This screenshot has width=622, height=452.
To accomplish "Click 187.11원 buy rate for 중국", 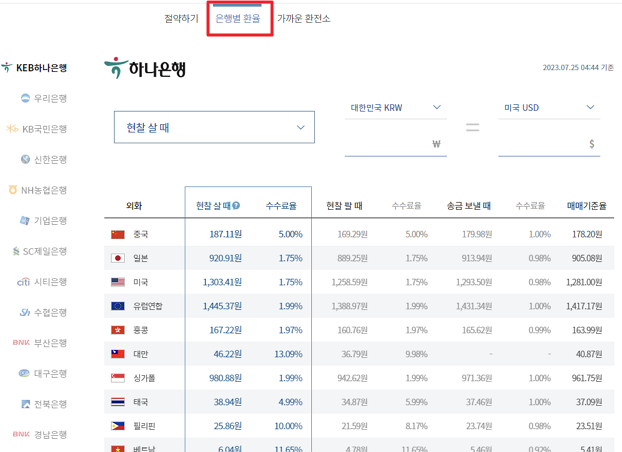I will [225, 235].
